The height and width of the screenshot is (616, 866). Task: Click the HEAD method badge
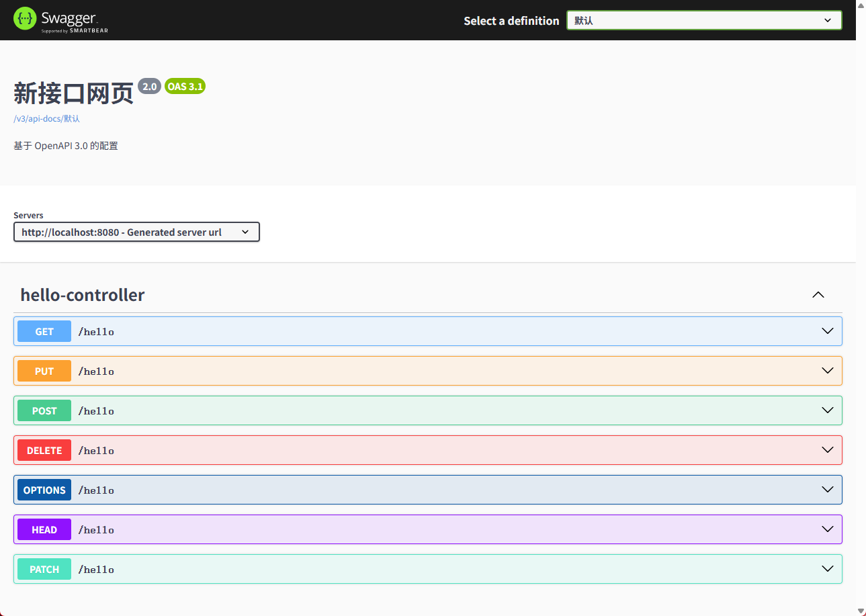(x=44, y=529)
